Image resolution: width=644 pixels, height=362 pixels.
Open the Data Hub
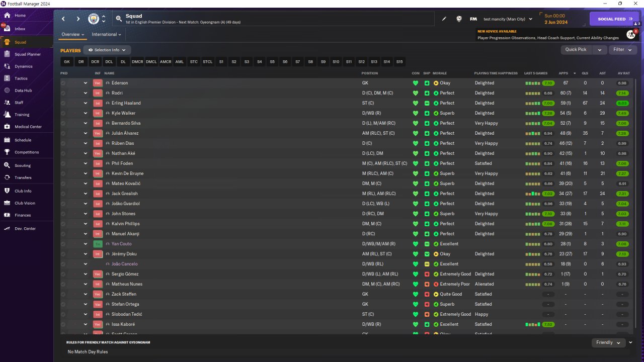coord(23,90)
